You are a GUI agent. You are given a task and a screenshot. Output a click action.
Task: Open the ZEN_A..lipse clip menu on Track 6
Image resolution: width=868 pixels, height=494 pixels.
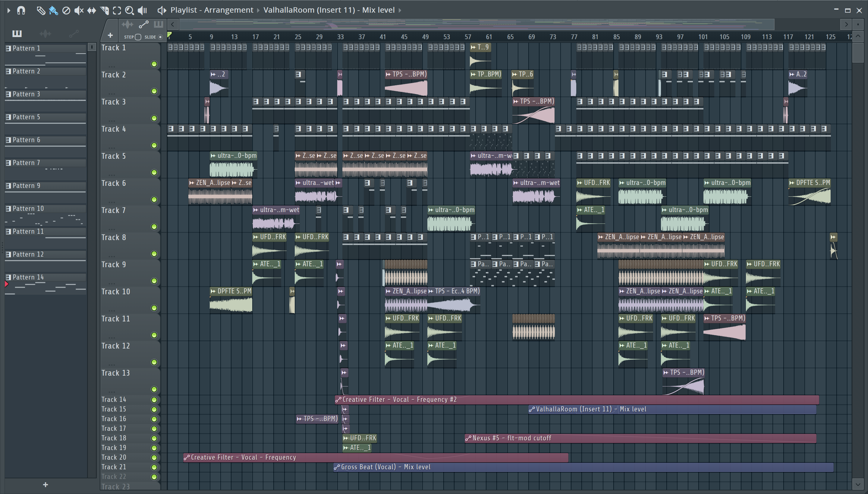[192, 183]
